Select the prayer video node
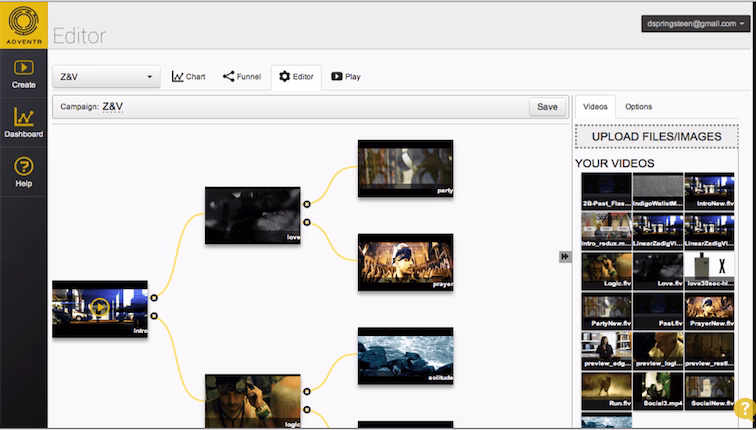756x430 pixels. click(405, 262)
